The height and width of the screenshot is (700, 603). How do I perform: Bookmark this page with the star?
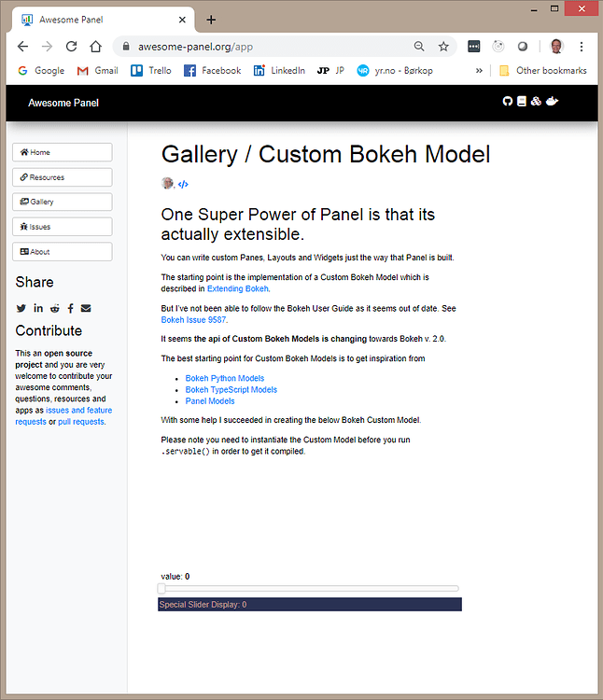[443, 47]
